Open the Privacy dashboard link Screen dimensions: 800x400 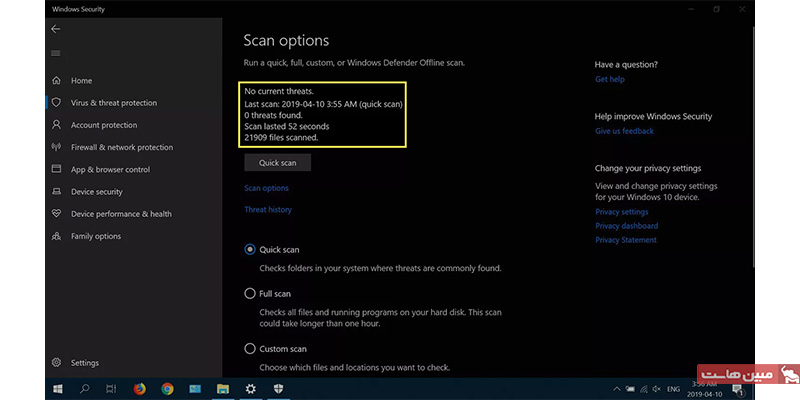(x=627, y=226)
